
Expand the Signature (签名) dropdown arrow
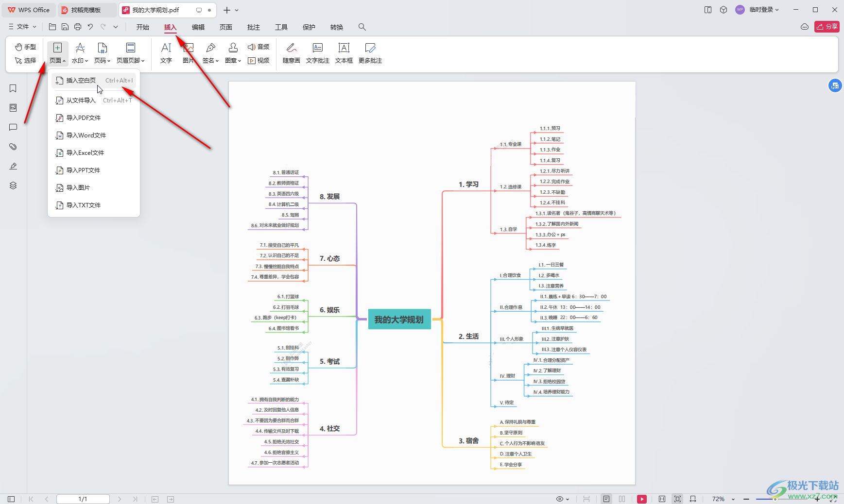pyautogui.click(x=217, y=61)
